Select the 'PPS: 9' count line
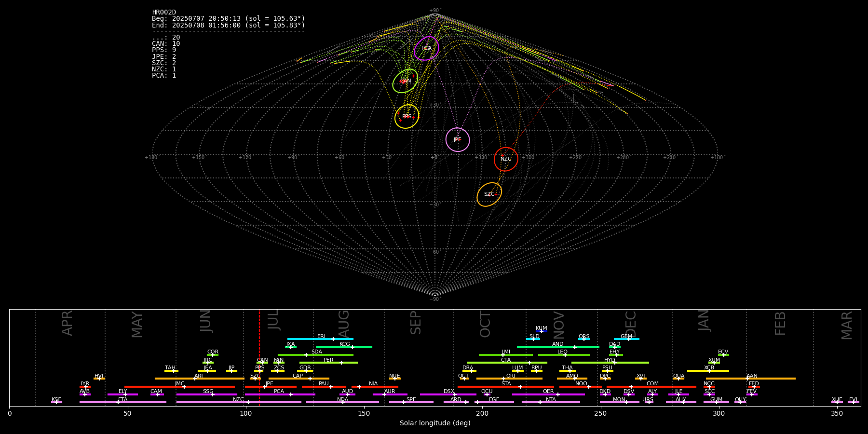Image resolution: width=868 pixels, height=434 pixels. [164, 50]
